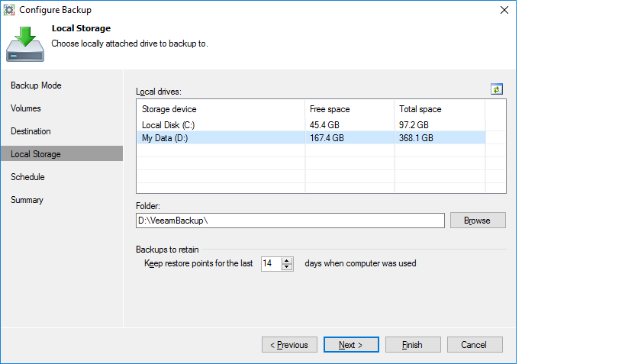Viewport: 625px width, 364px height.
Task: Go back with the Previous button
Action: click(x=289, y=345)
